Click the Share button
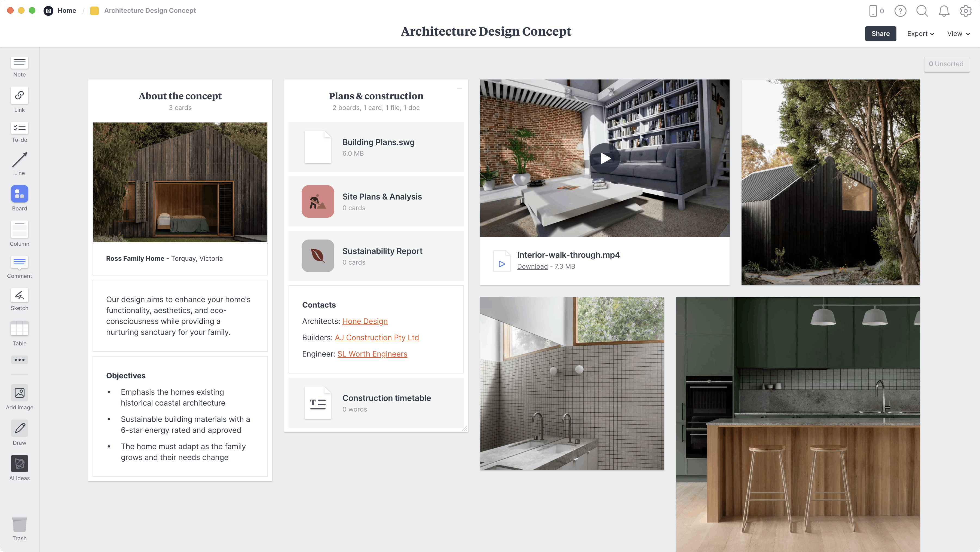980x552 pixels. click(880, 34)
